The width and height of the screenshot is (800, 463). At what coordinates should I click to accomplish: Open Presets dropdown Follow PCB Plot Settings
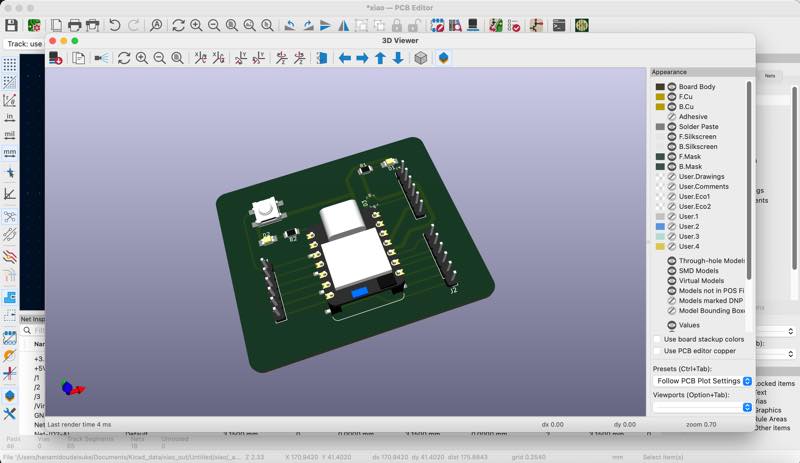point(702,381)
